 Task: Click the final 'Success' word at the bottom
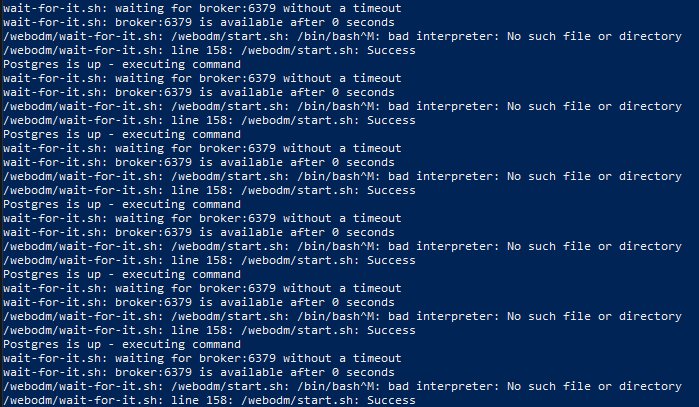point(391,400)
